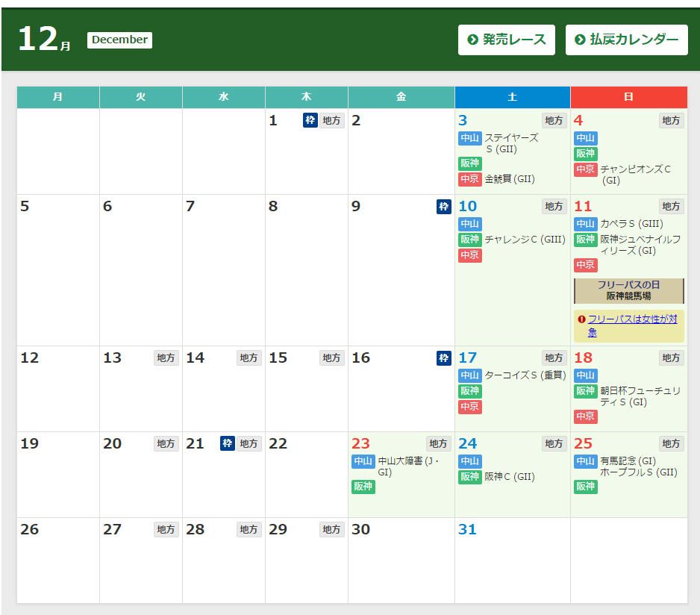Click the 土 Saturday column header
Viewport: 700px width, 615px height.
pyautogui.click(x=512, y=97)
